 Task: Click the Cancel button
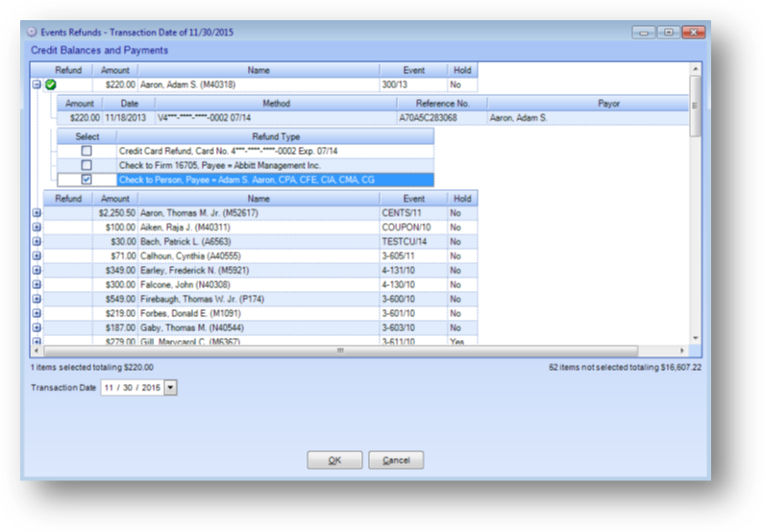click(396, 460)
